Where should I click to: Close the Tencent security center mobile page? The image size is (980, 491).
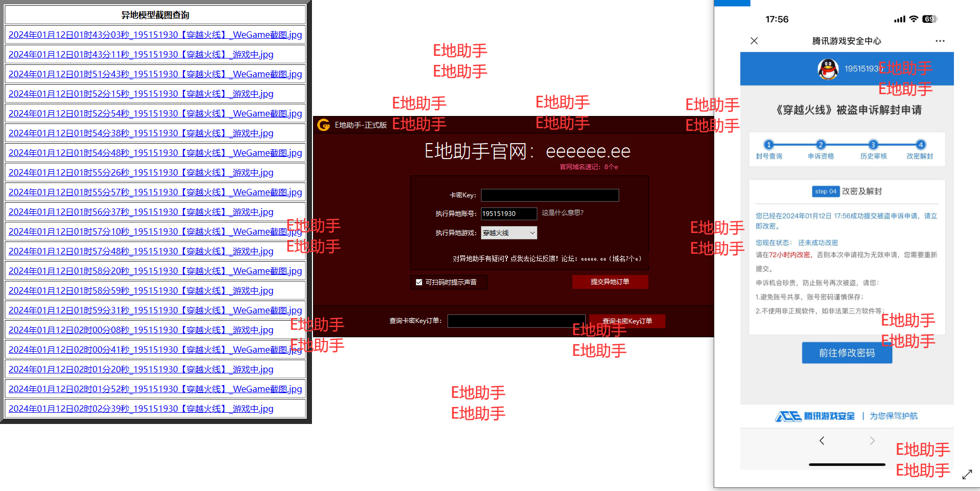point(754,41)
